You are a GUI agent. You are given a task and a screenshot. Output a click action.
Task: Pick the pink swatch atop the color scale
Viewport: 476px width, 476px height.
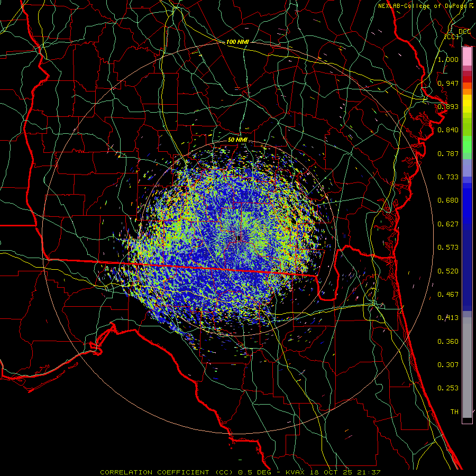click(467, 57)
